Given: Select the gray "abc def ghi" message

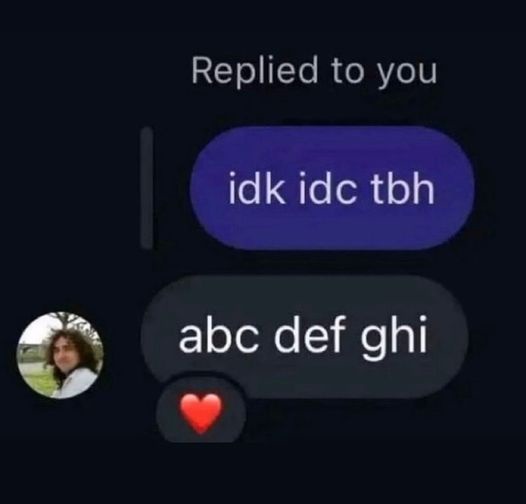Looking at the screenshot, I should (x=305, y=337).
